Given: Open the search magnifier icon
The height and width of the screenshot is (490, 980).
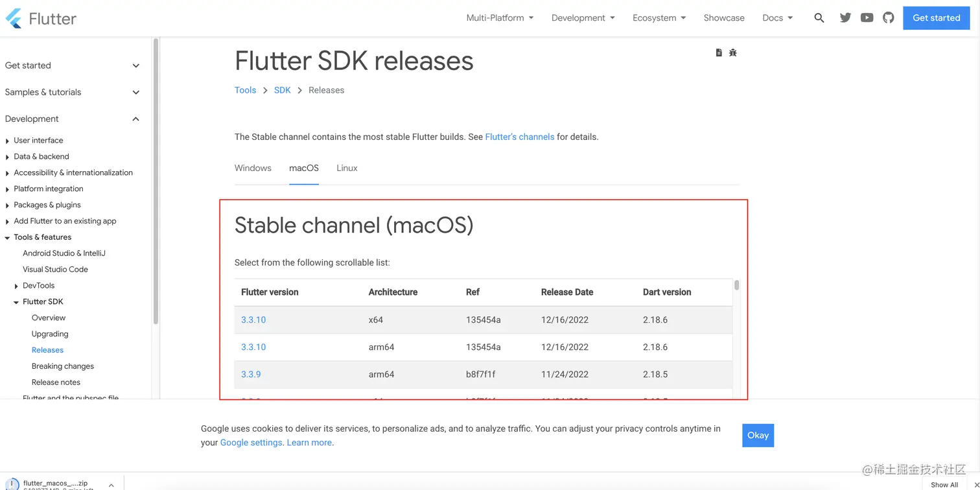Looking at the screenshot, I should coord(819,18).
